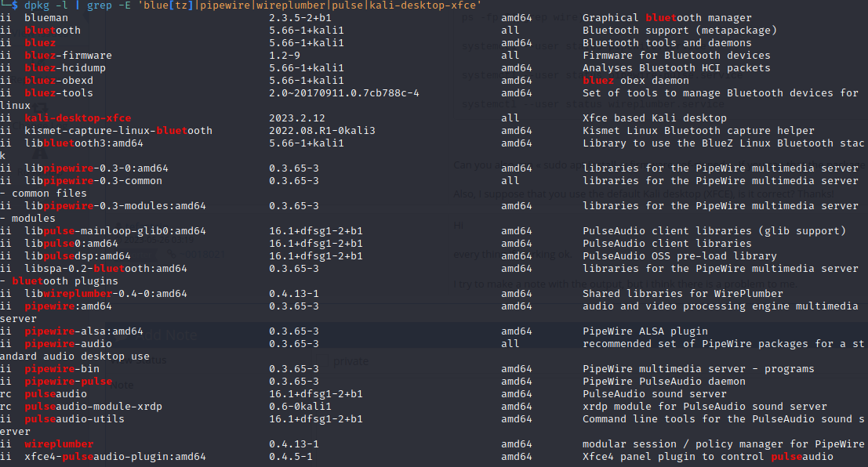Viewport: 868px width, 467px height.
Task: Click the pipewire-pulse package name
Action: (68, 381)
